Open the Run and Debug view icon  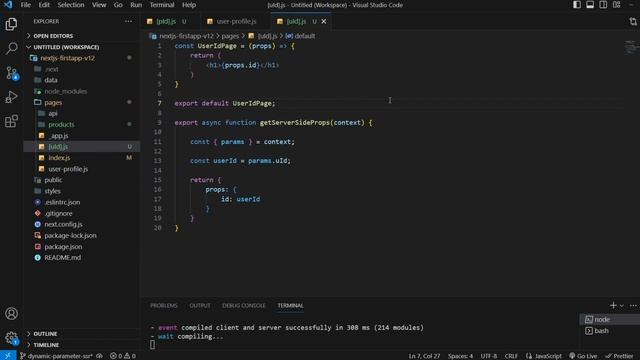tap(11, 97)
